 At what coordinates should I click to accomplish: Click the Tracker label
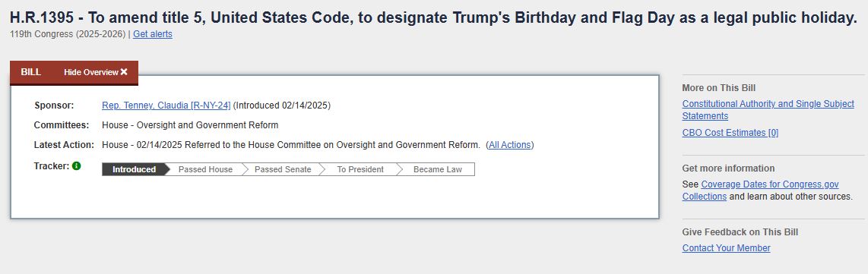pos(52,165)
